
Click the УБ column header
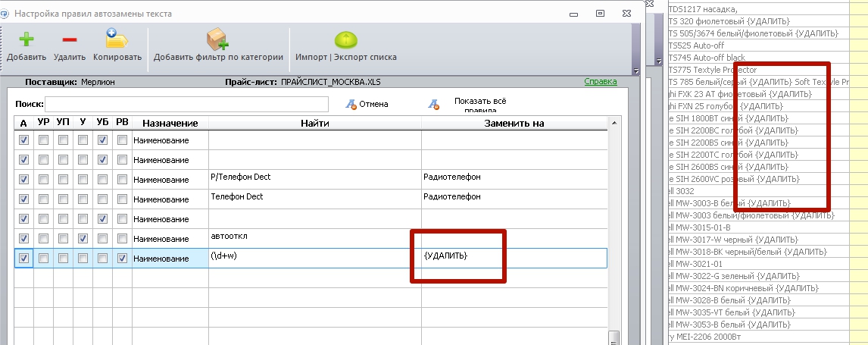point(102,123)
